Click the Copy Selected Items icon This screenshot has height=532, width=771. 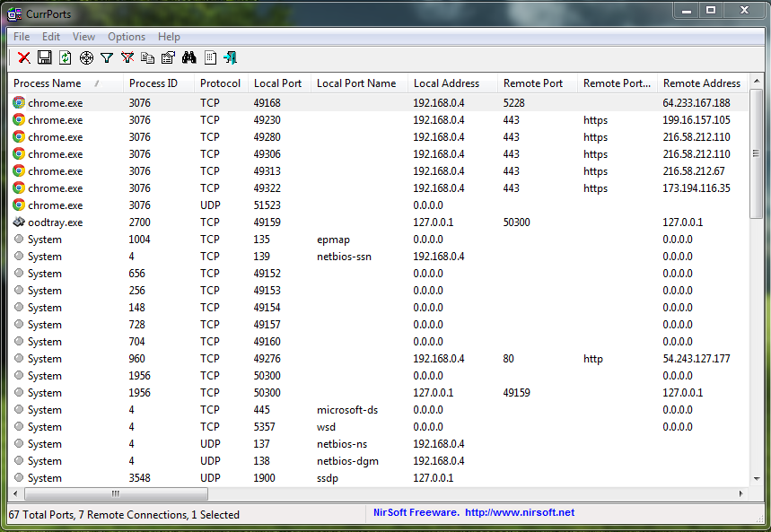point(148,57)
